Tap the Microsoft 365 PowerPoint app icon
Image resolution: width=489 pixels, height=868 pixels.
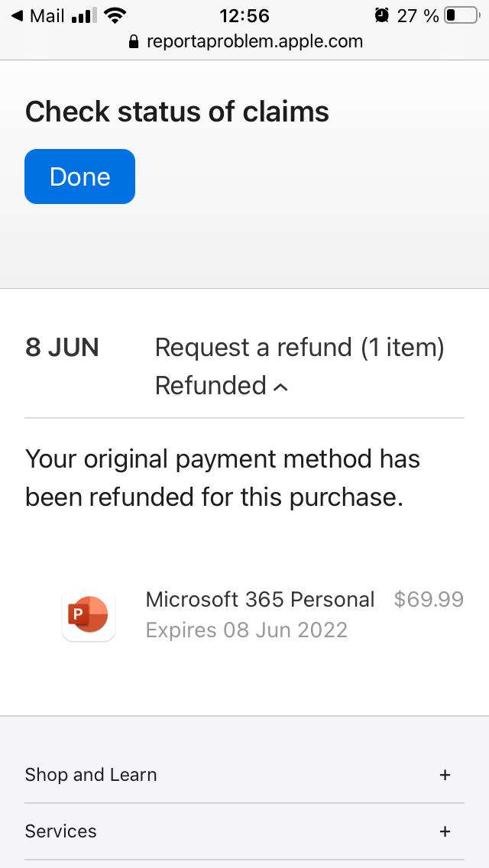(x=89, y=615)
